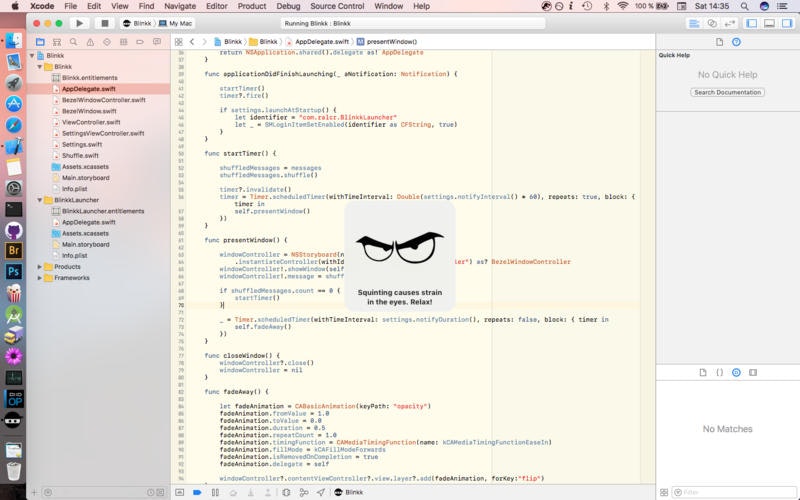Go back in editor history
Image resolution: width=800 pixels, height=500 pixels.
click(x=192, y=42)
